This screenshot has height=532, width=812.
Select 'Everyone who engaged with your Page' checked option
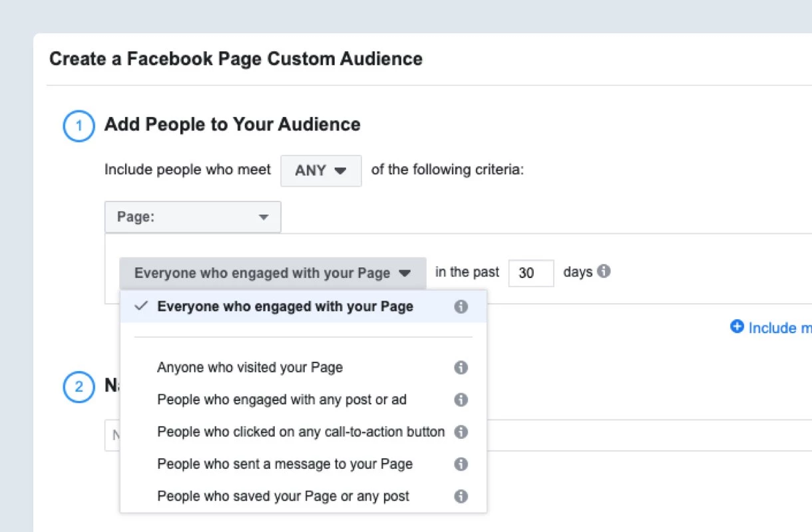point(285,307)
